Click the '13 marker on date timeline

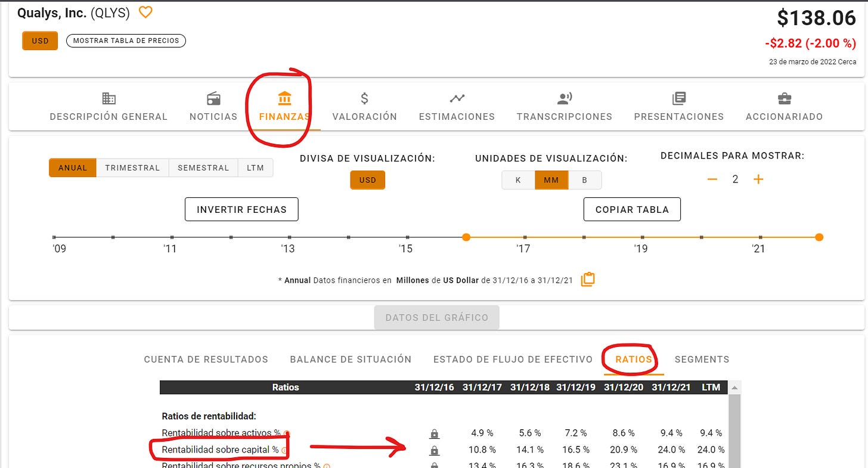(x=290, y=237)
